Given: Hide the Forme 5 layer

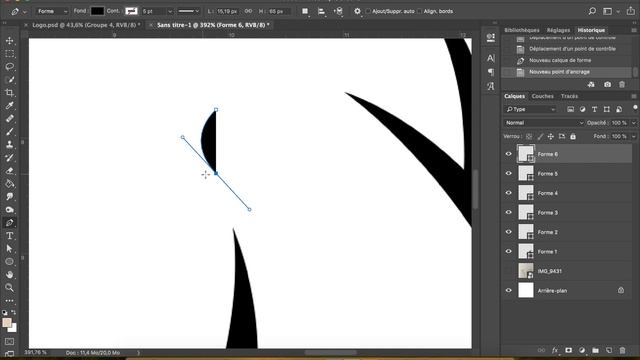Looking at the screenshot, I should [x=509, y=173].
